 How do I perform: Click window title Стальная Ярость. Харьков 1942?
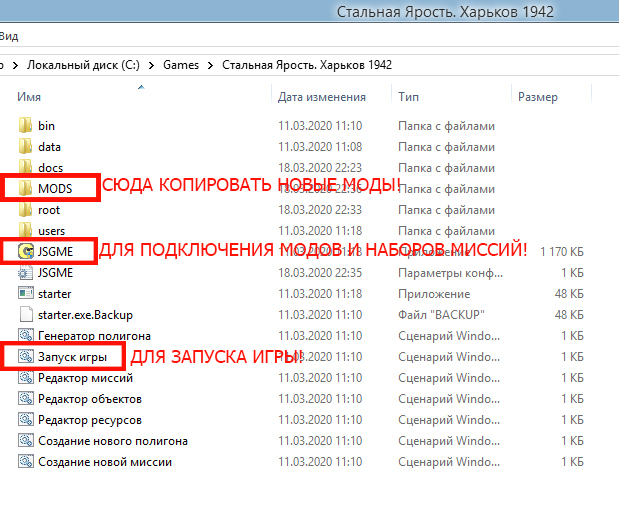445,12
